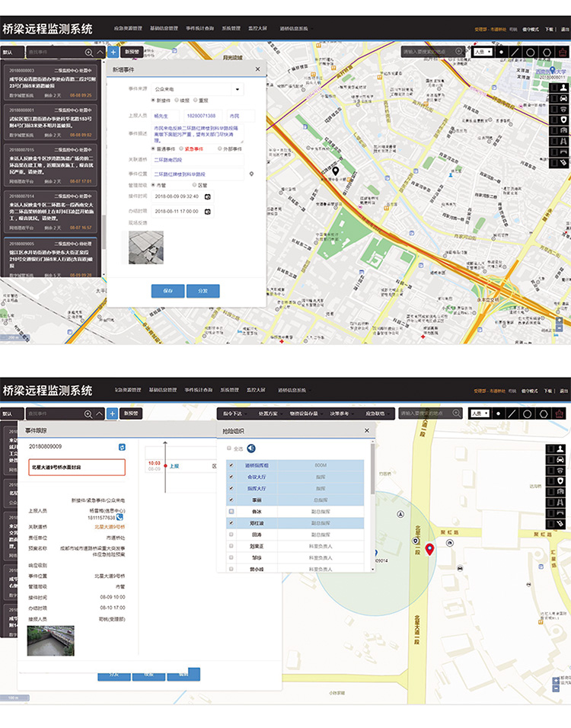
Task: Click the black location marker on the map
Action: pos(334,171)
